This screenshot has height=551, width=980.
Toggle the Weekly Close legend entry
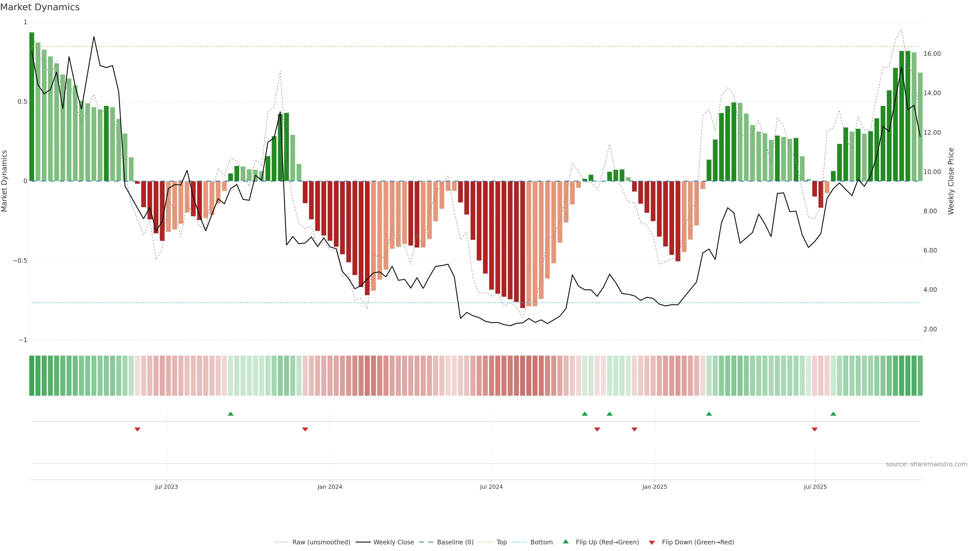point(393,542)
